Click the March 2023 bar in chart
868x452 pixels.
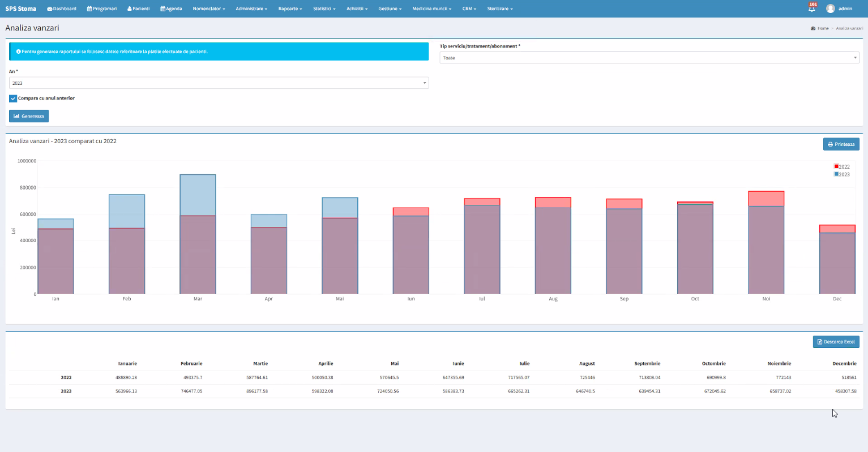click(x=198, y=195)
